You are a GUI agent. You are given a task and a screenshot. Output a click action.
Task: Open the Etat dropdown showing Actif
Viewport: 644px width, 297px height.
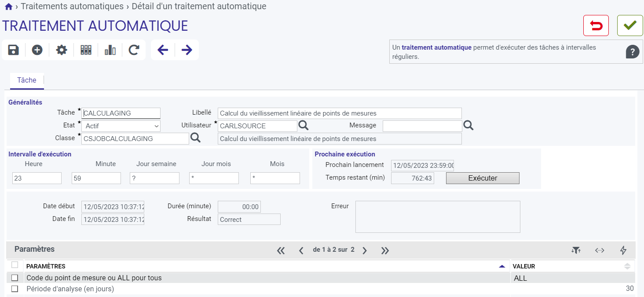121,126
